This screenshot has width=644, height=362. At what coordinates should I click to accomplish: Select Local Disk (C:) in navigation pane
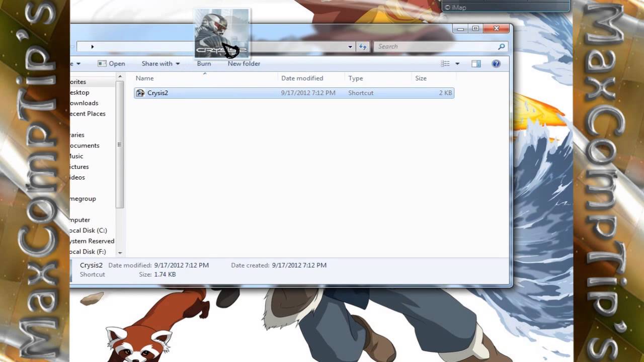(x=89, y=230)
